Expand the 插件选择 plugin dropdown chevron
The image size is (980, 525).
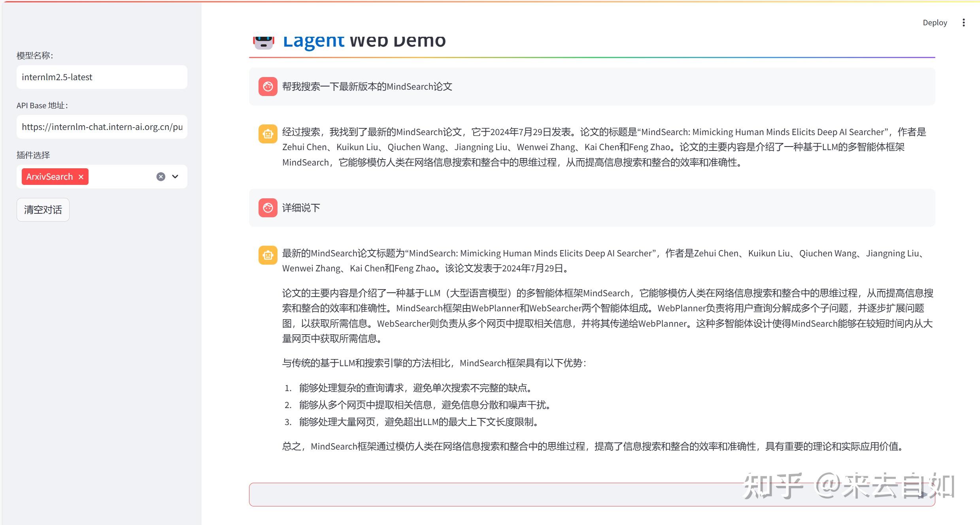(175, 177)
